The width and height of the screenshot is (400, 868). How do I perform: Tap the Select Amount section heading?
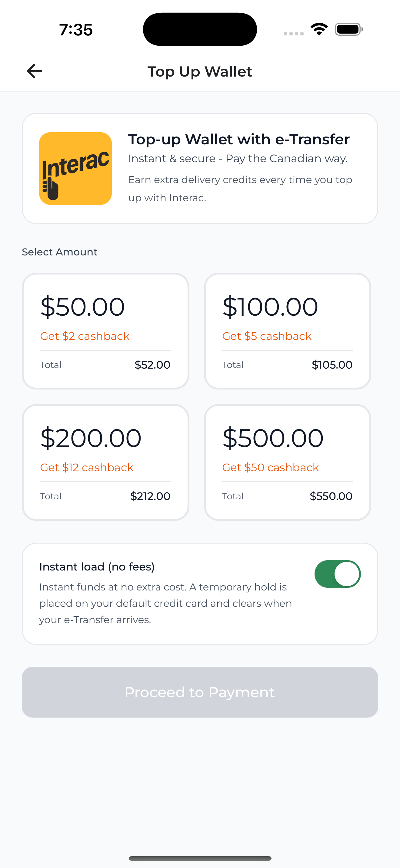(59, 252)
